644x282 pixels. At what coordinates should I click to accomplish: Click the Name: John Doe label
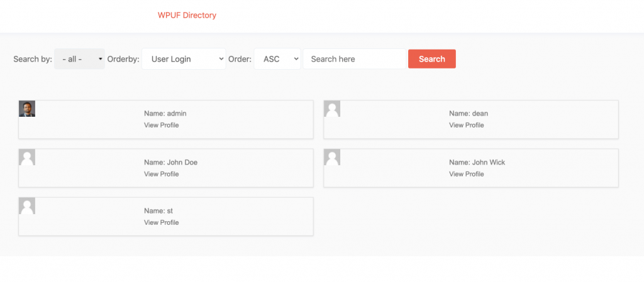pyautogui.click(x=170, y=162)
